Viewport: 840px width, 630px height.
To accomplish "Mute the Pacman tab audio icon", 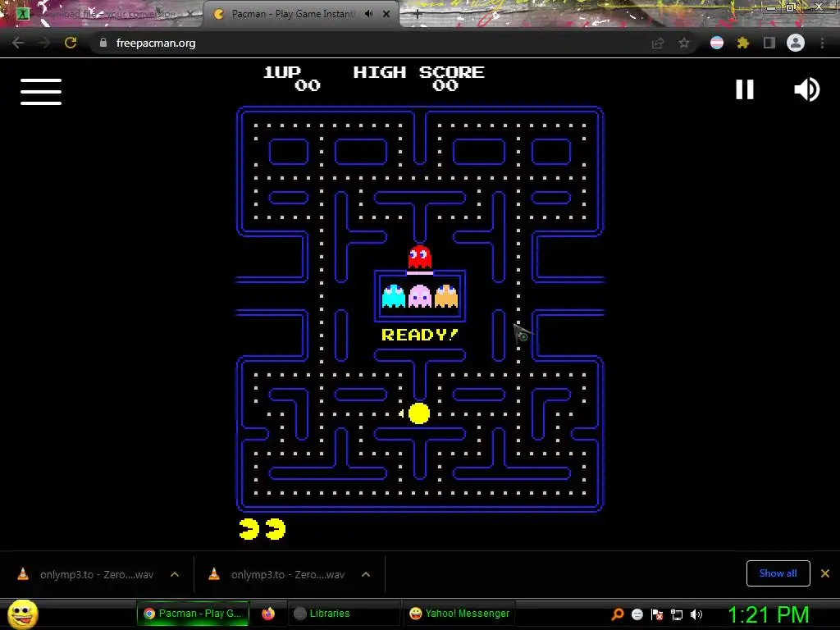I will pyautogui.click(x=368, y=14).
